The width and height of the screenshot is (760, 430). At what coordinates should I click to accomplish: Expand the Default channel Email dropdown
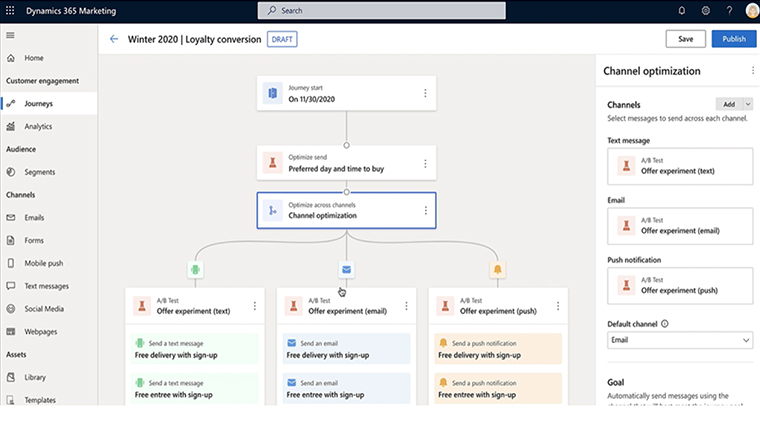(x=679, y=341)
